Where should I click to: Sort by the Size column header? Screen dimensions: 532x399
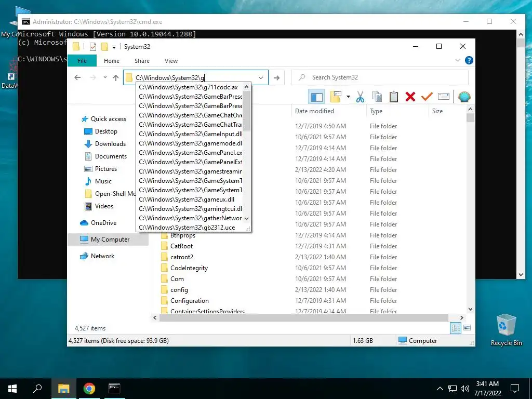tap(447, 111)
